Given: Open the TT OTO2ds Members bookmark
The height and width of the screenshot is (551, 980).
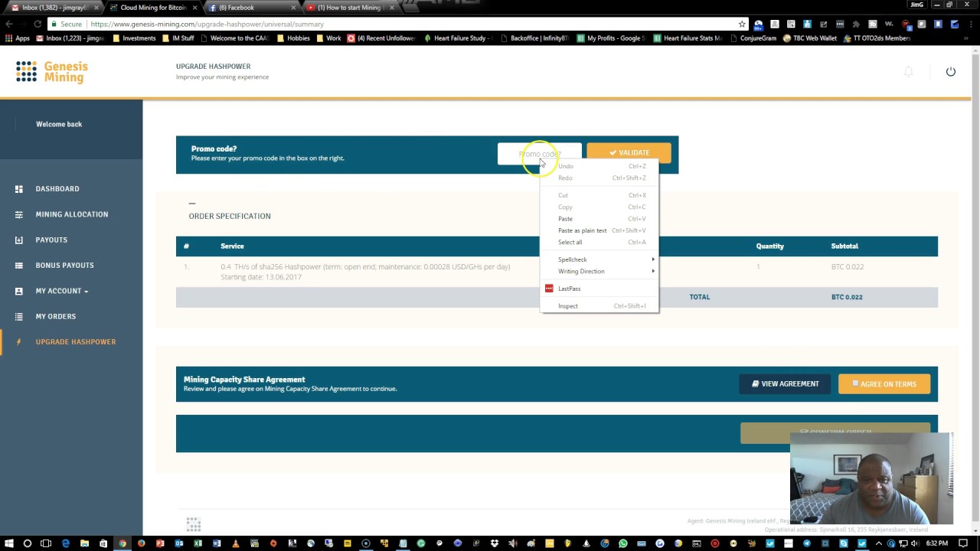Looking at the screenshot, I should (877, 38).
